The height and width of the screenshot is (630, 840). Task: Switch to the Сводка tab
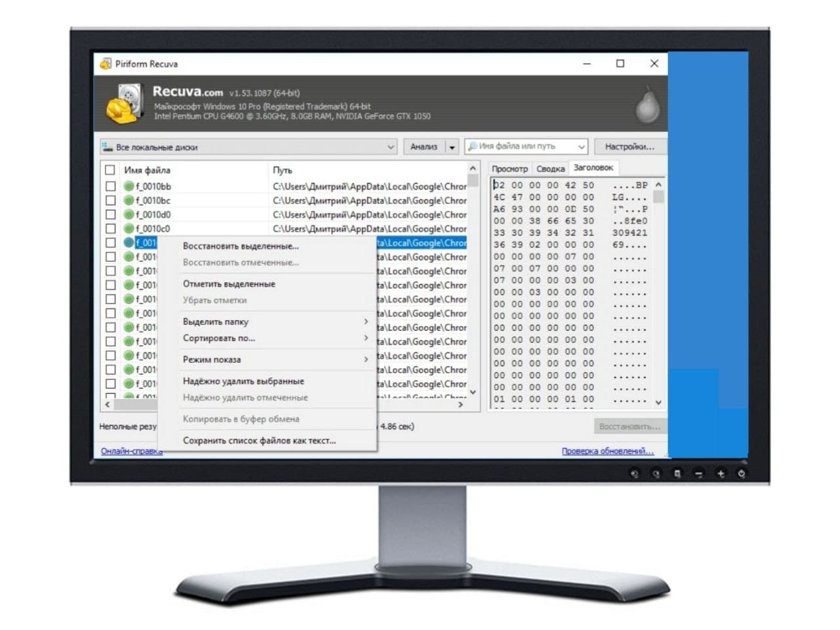pyautogui.click(x=550, y=169)
